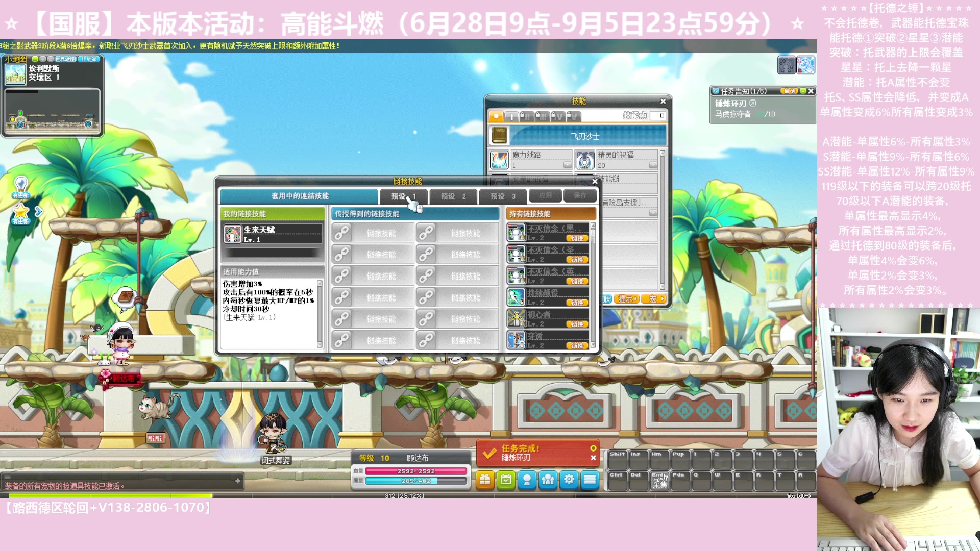This screenshot has width=980, height=551.
Task: Click the star update notification icon
Action: [21, 213]
